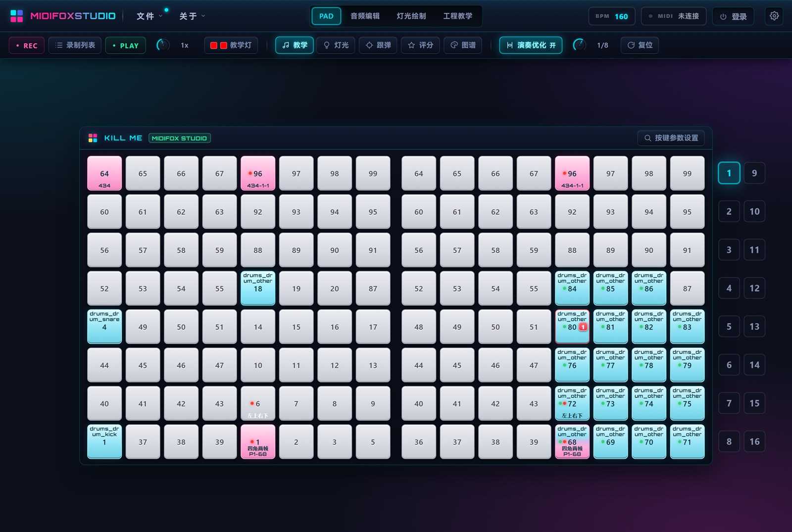This screenshot has height=532, width=792.
Task: Click the BPM 160 field
Action: tap(612, 16)
